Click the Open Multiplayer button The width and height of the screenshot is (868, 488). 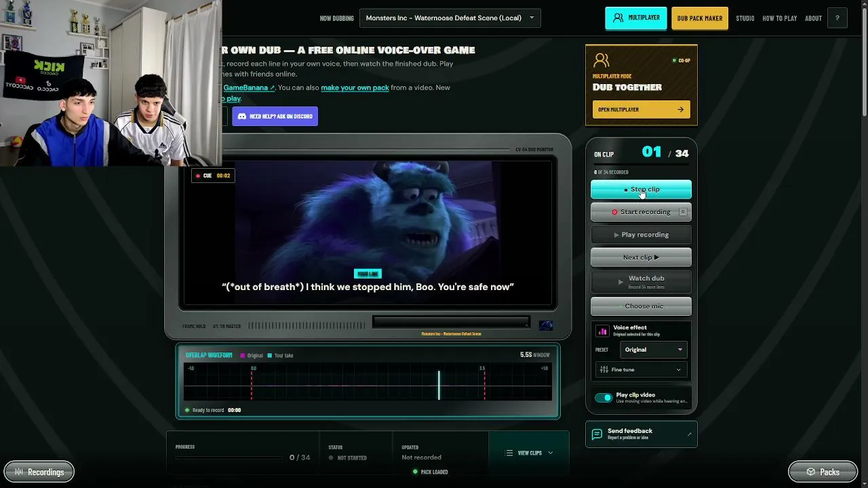coord(641,109)
